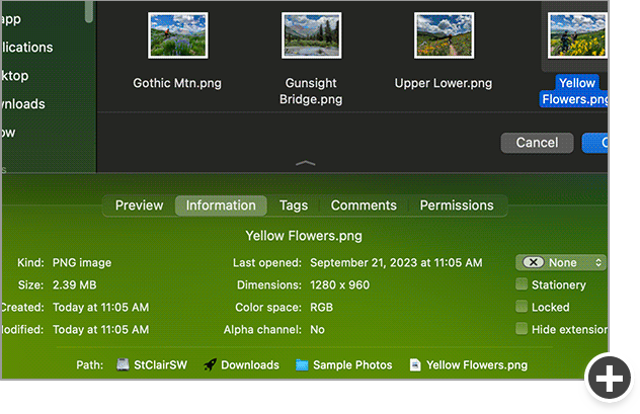Click StClairSW in the path bar
This screenshot has height=414, width=640.
(160, 365)
